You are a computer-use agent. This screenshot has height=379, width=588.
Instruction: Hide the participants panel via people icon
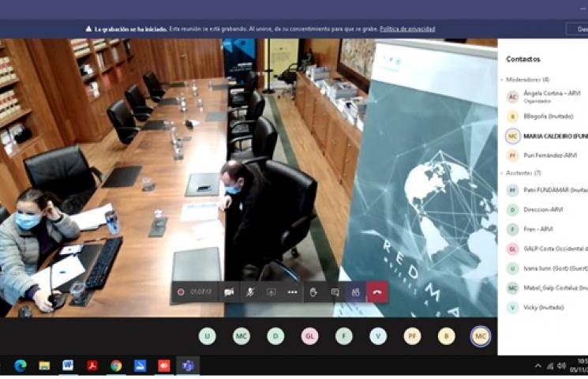coord(356,292)
